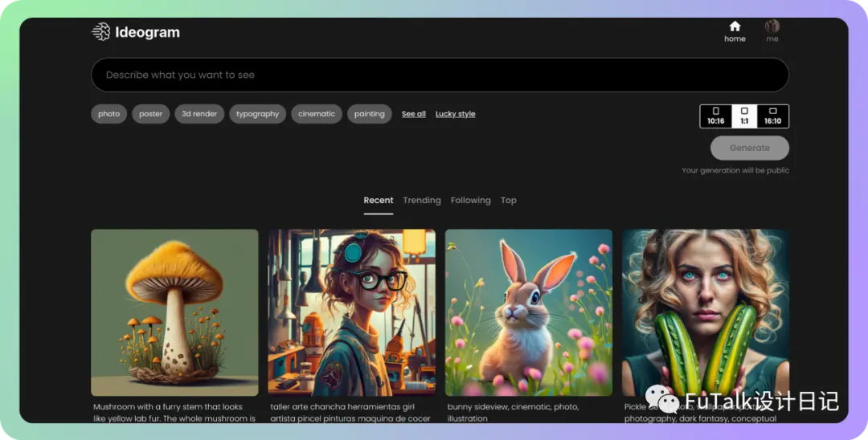This screenshot has width=868, height=440.
Task: Switch to the Following tab
Action: pos(470,200)
